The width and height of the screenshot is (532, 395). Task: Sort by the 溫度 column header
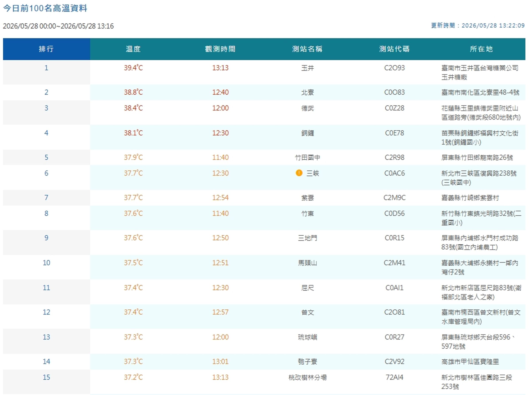click(133, 49)
